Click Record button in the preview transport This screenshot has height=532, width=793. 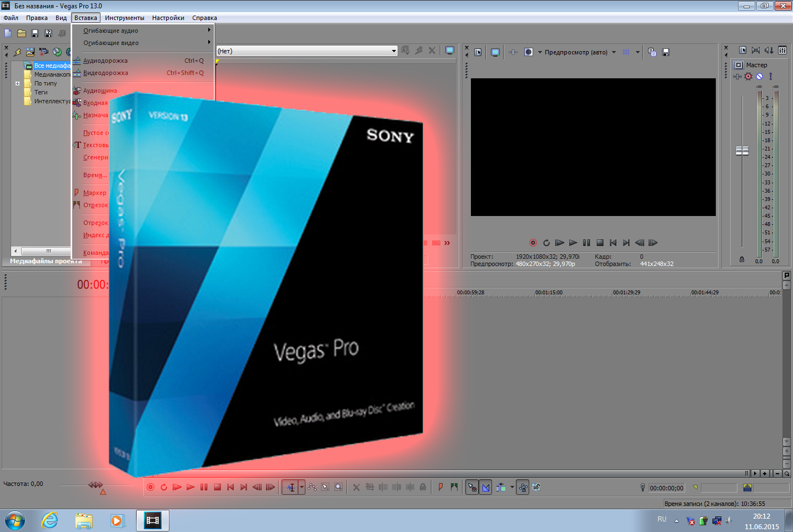[x=533, y=243]
